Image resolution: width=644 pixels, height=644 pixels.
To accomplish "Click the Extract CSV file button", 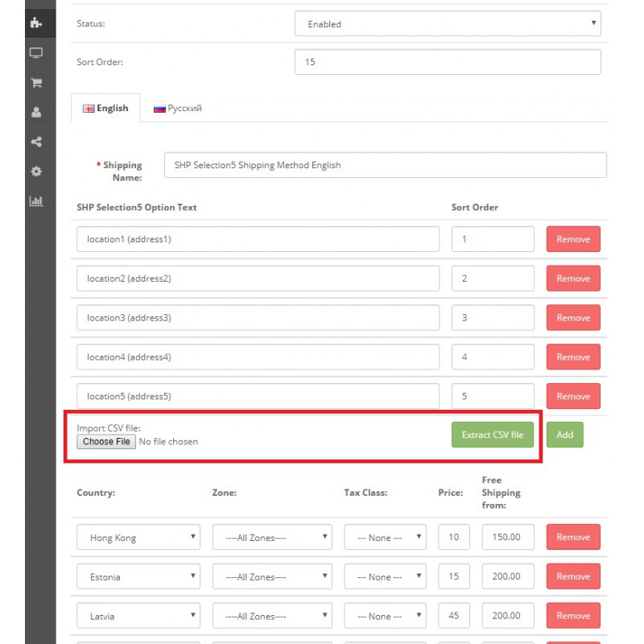I will click(x=493, y=435).
